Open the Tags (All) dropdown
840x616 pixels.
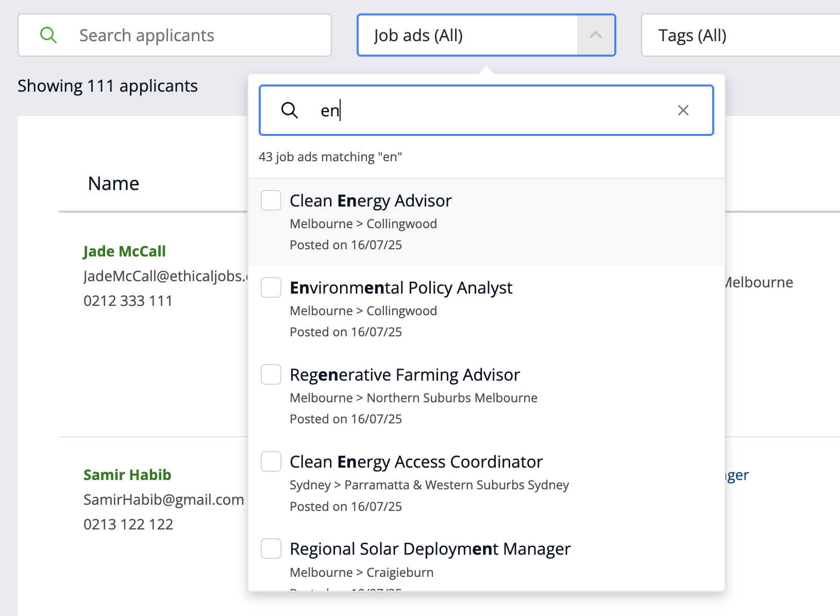(x=740, y=35)
